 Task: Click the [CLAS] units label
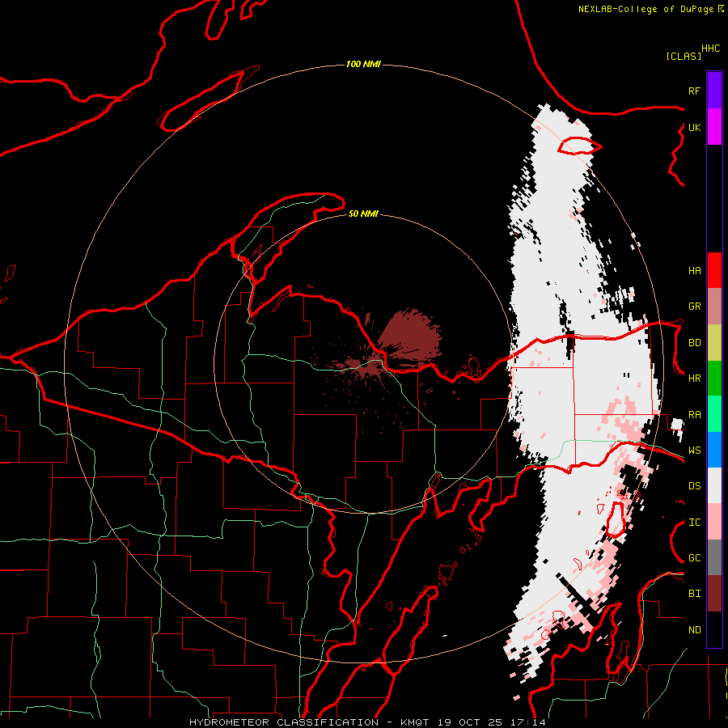pos(684,57)
